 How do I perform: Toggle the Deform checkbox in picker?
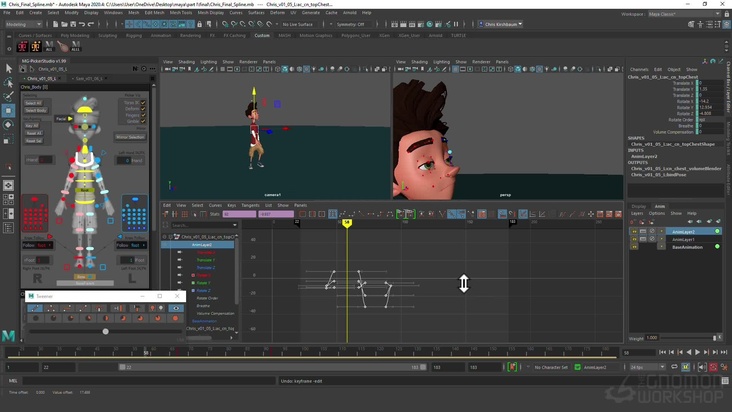(143, 109)
